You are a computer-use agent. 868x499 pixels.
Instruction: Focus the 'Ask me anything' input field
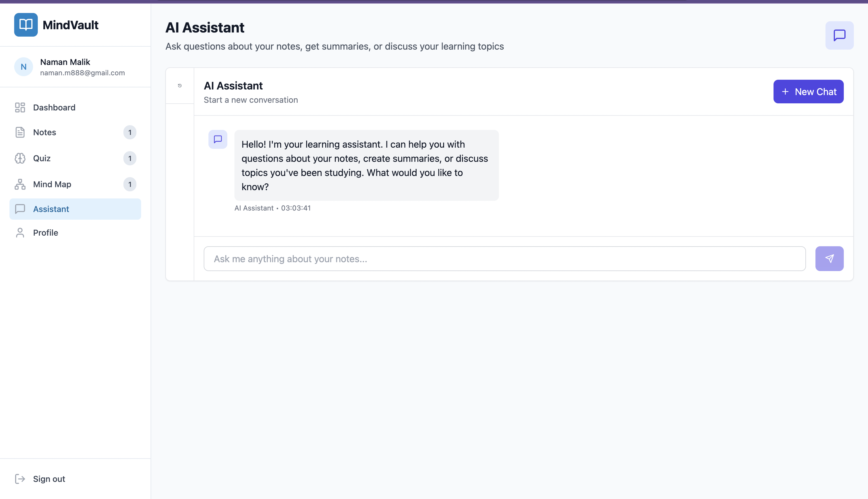504,259
